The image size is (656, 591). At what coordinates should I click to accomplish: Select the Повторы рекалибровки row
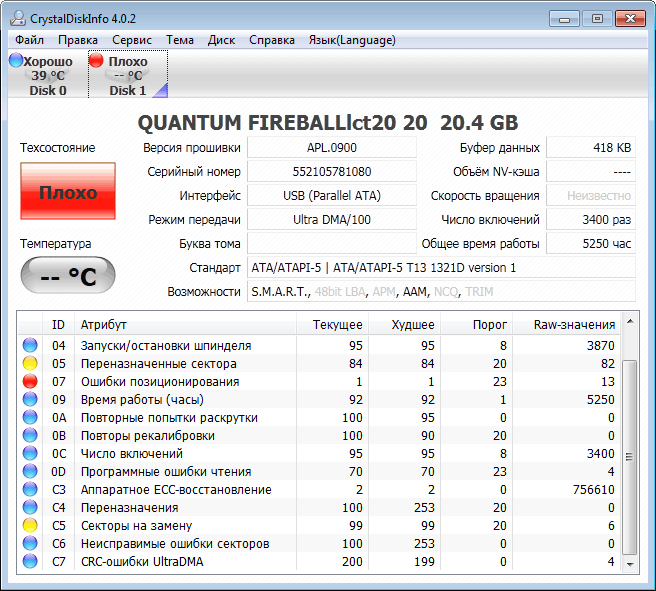point(319,435)
